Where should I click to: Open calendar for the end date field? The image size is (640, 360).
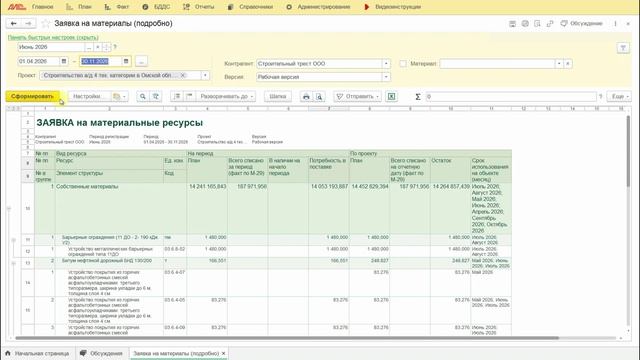point(126,61)
